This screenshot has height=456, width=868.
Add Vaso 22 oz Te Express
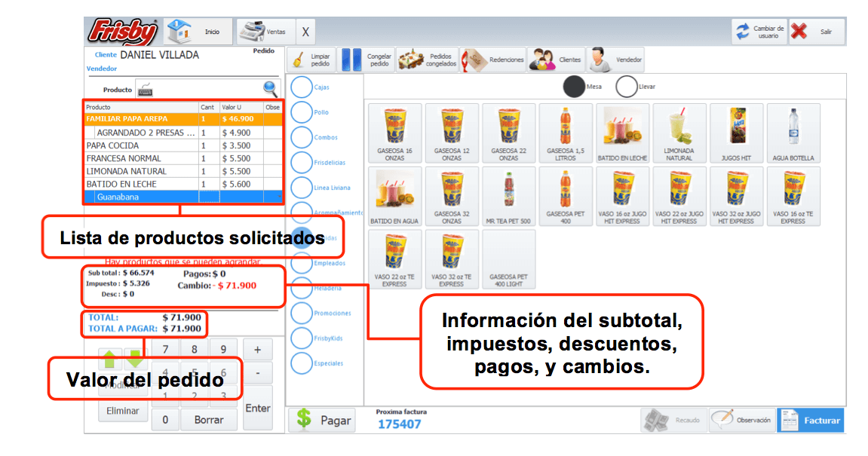pyautogui.click(x=394, y=259)
